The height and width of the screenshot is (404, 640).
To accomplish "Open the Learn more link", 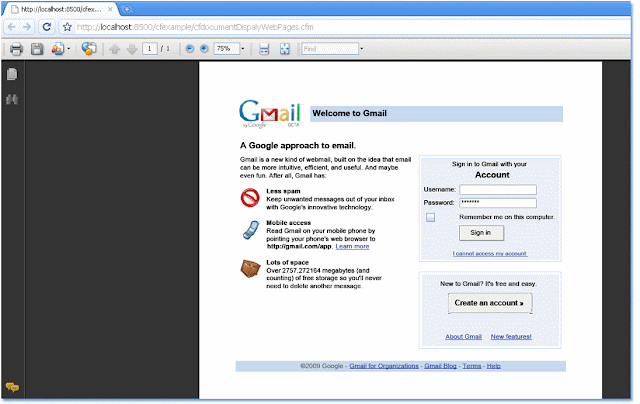I will coord(352,246).
